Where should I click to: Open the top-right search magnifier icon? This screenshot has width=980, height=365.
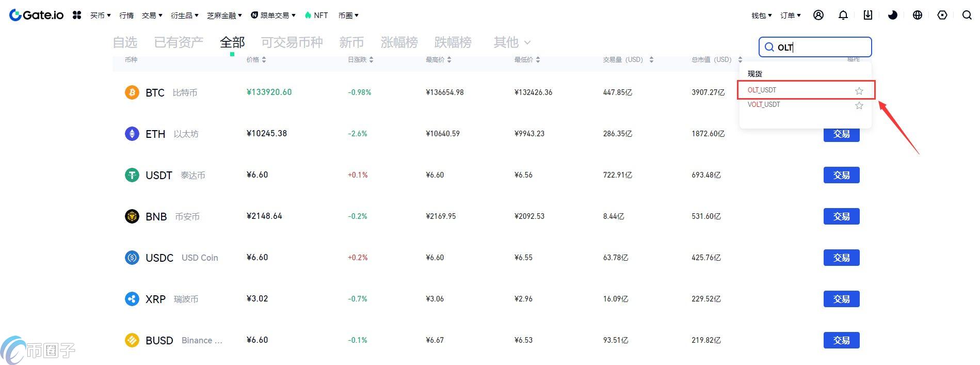(x=967, y=15)
